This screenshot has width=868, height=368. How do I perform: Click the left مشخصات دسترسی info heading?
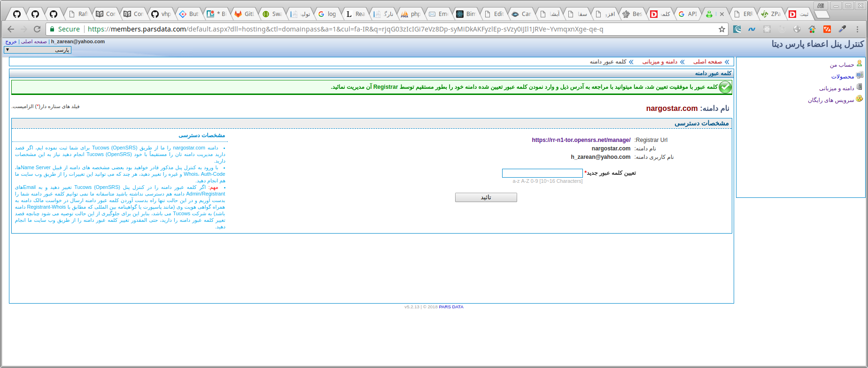click(202, 135)
